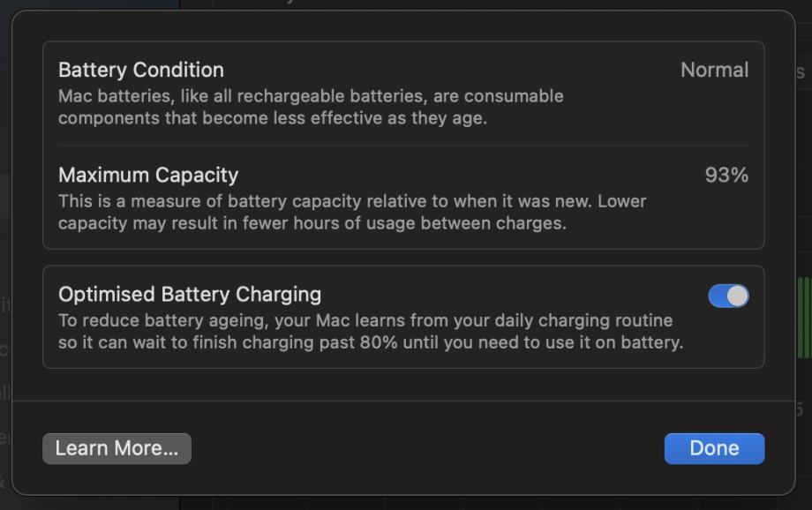
Task: Click the dimmed sidebar left of the dialog
Action: [5, 265]
